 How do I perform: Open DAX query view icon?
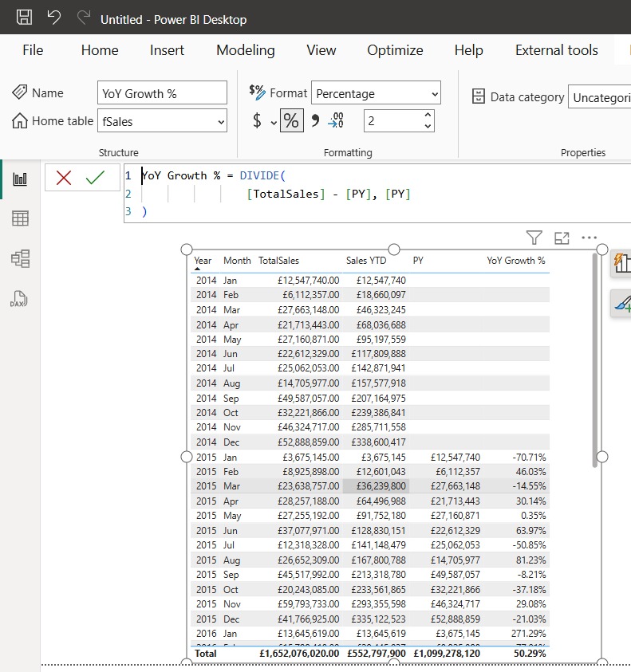[20, 299]
